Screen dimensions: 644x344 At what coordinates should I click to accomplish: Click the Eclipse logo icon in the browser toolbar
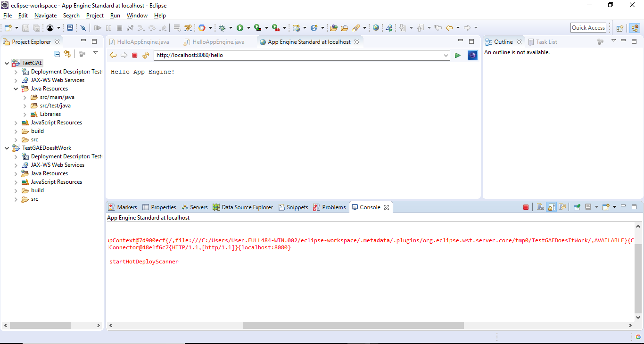click(x=472, y=56)
